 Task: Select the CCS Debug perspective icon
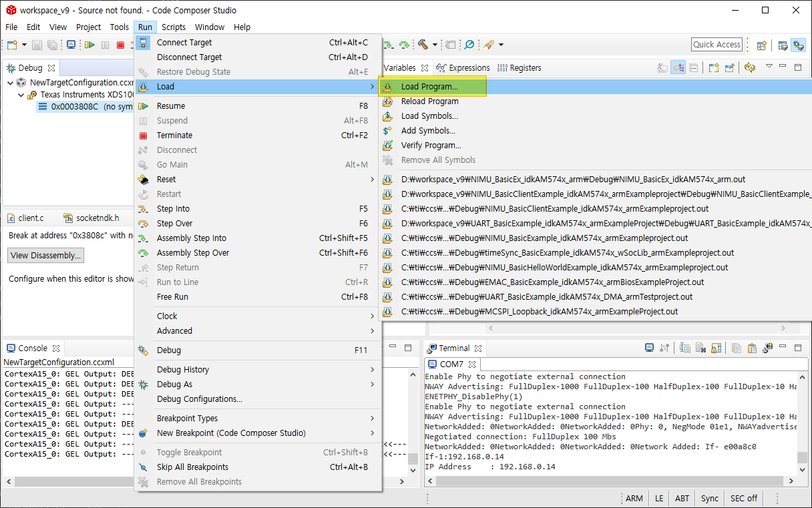798,45
